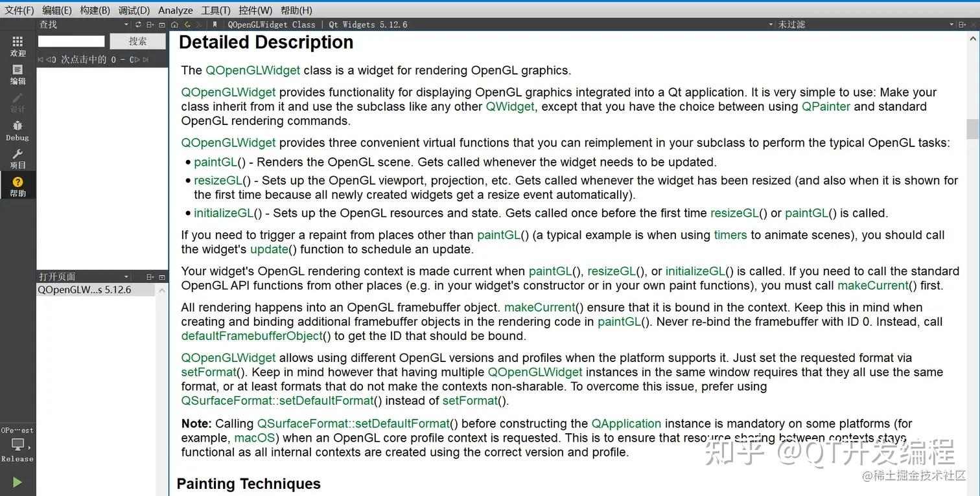Screen dimensions: 980x496
Task: Open the 编辑 (Edit) mode
Action: (x=17, y=74)
